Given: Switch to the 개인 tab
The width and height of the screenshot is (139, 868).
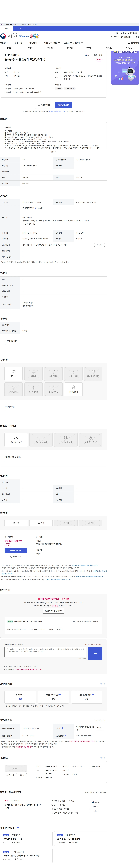Looking at the screenshot, I should [7, 28].
